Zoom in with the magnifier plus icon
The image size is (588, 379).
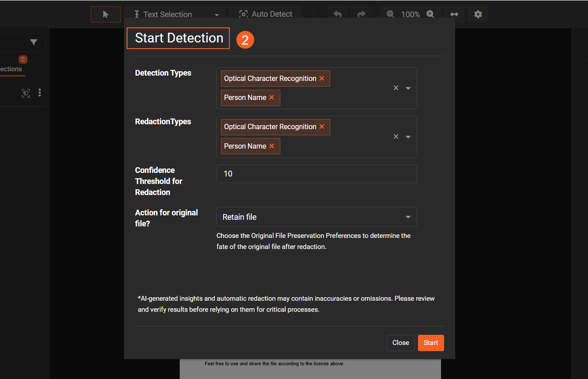(x=430, y=14)
